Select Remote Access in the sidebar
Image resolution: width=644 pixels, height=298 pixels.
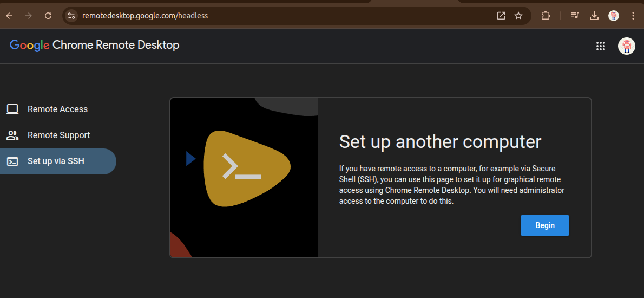[58, 109]
